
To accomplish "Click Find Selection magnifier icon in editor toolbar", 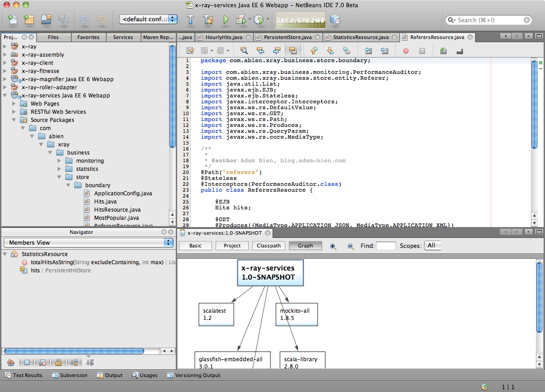I will pos(244,51).
